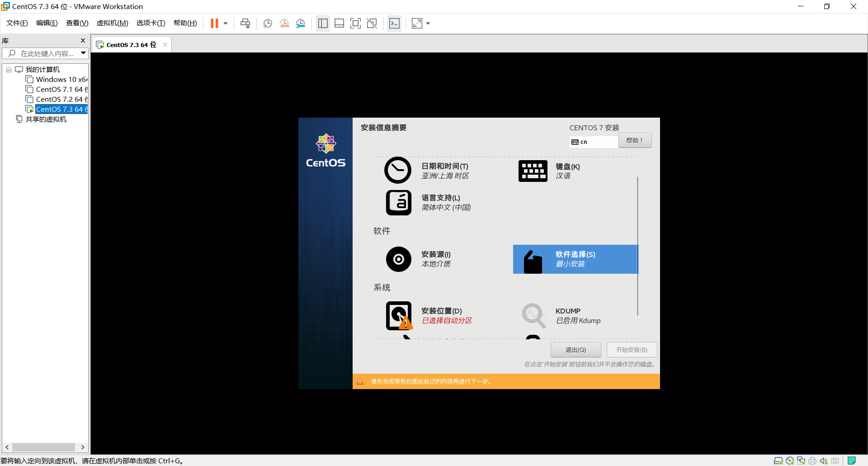Select the CentOS 7.3 64 virtual machine

coord(62,109)
